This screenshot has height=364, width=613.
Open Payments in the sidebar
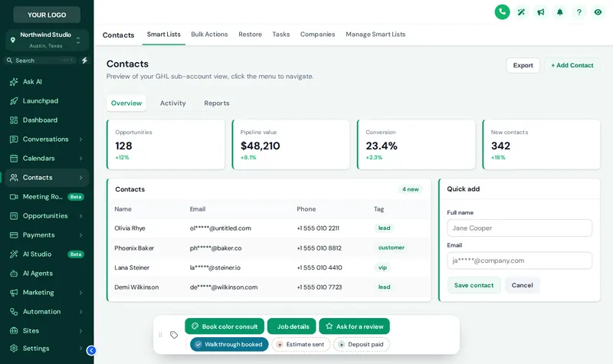(47, 235)
